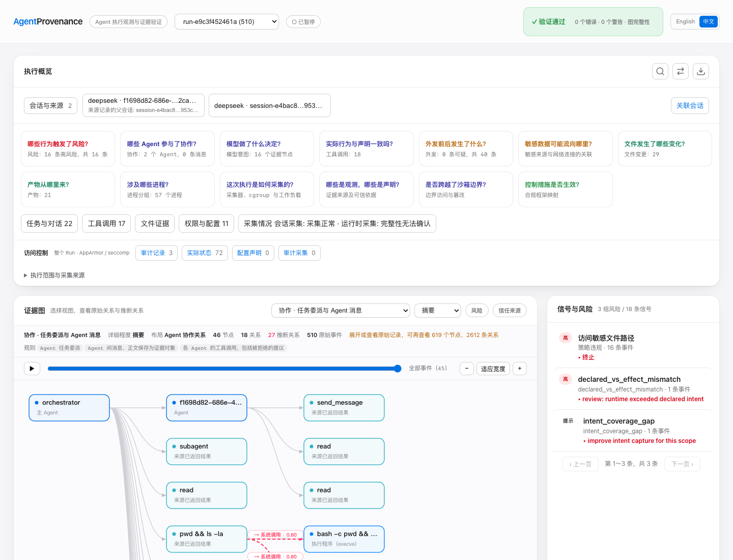This screenshot has height=560, width=733.
Task: Select the 任务与对话 22 tab
Action: [x=49, y=223]
